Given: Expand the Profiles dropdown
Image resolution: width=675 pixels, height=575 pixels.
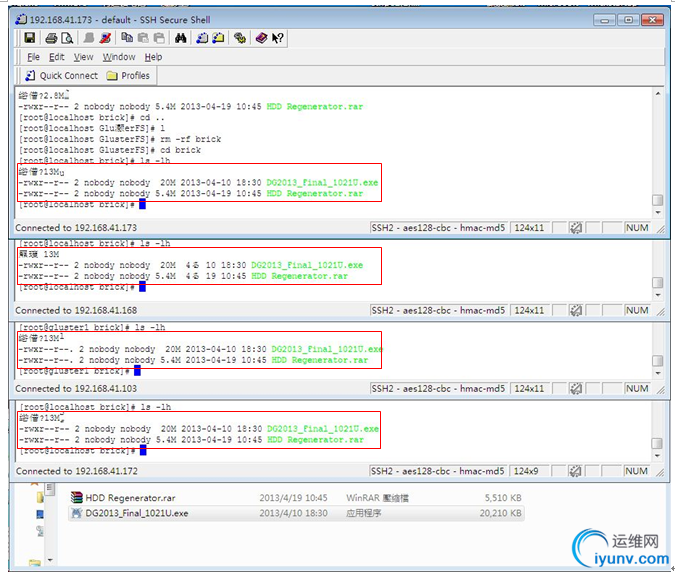Looking at the screenshot, I should [x=128, y=75].
